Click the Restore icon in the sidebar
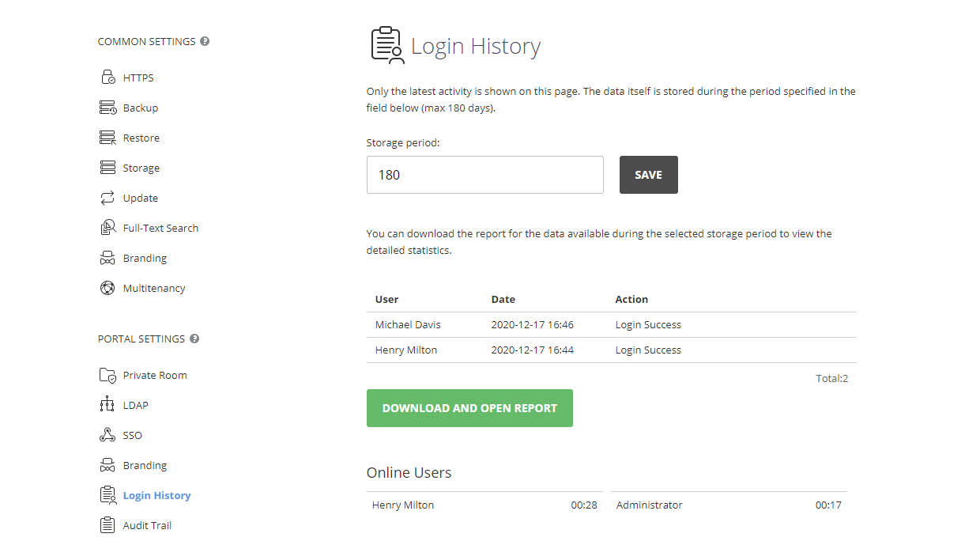Viewport: 980px width, 560px height. pyautogui.click(x=107, y=137)
